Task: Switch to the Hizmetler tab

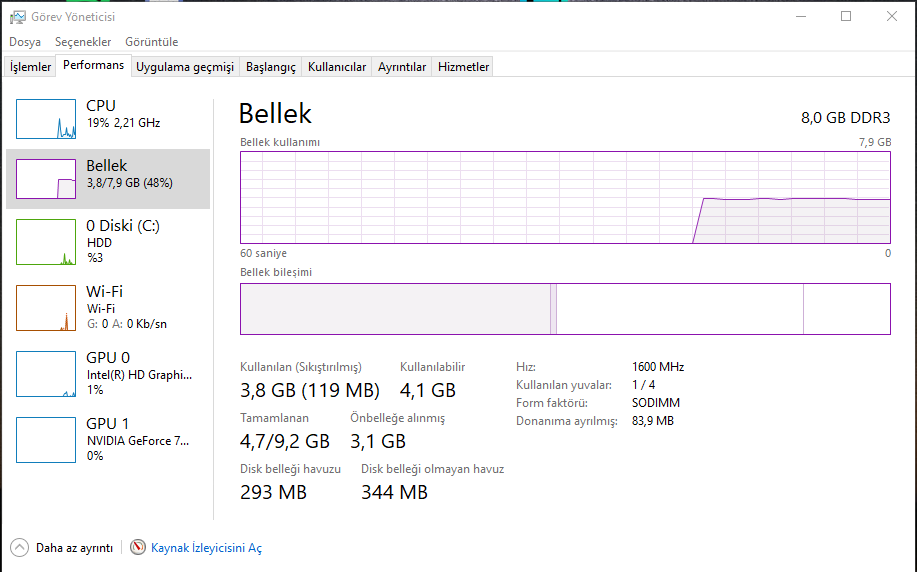Action: [464, 67]
